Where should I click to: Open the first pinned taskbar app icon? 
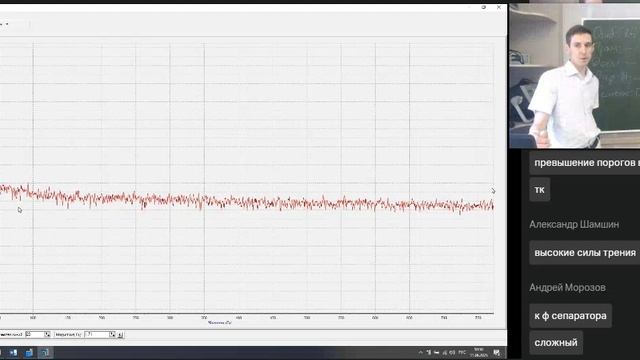[13, 353]
